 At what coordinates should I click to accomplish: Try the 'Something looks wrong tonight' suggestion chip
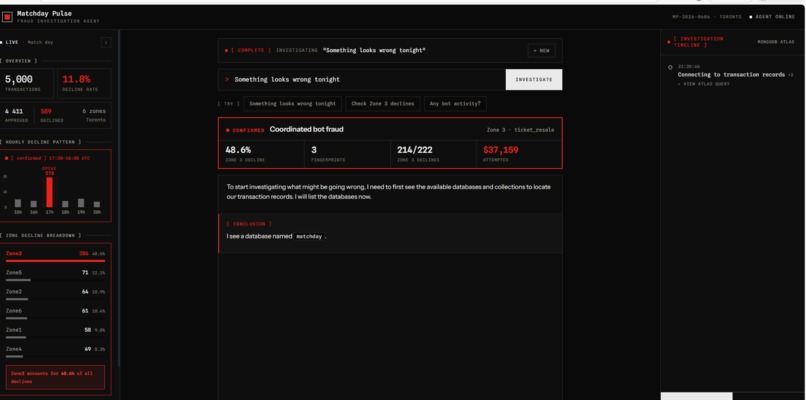(x=292, y=104)
